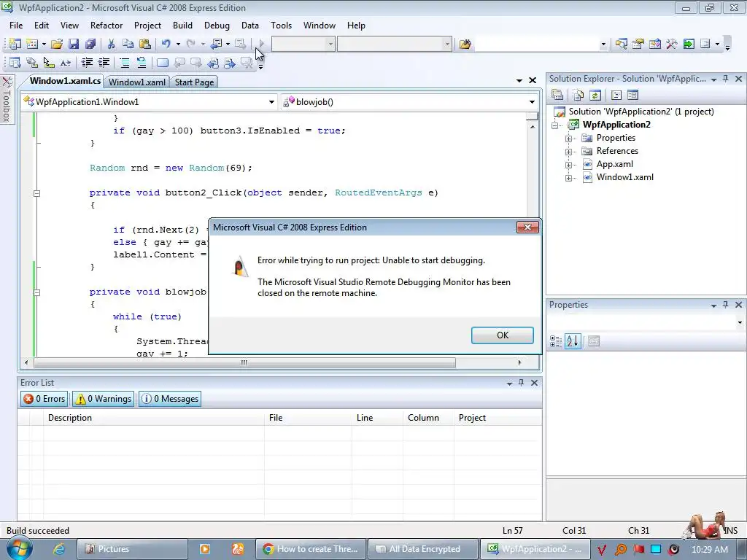Open the Refactor menu
The width and height of the screenshot is (747, 560).
pyautogui.click(x=107, y=26)
